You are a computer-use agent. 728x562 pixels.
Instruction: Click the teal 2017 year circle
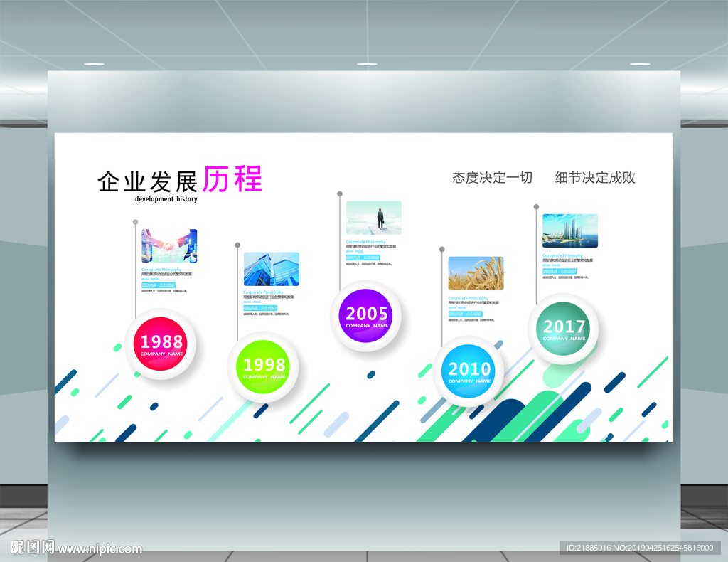point(563,329)
